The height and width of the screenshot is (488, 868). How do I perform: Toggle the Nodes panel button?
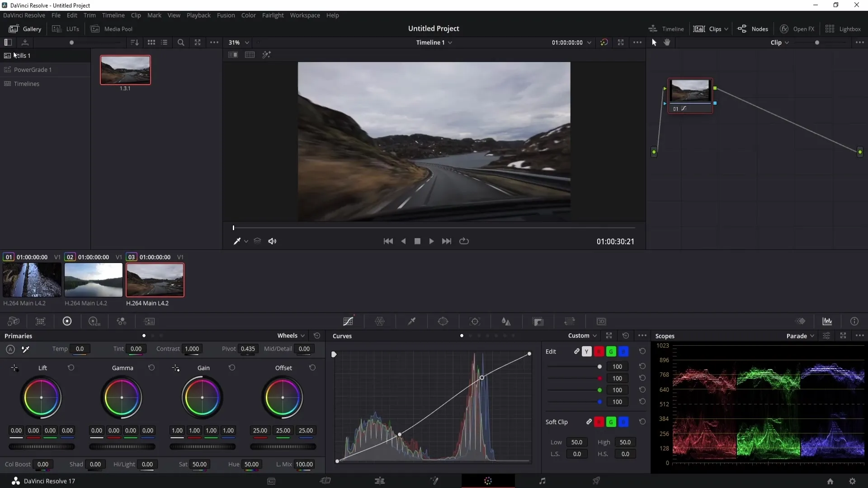pos(753,29)
